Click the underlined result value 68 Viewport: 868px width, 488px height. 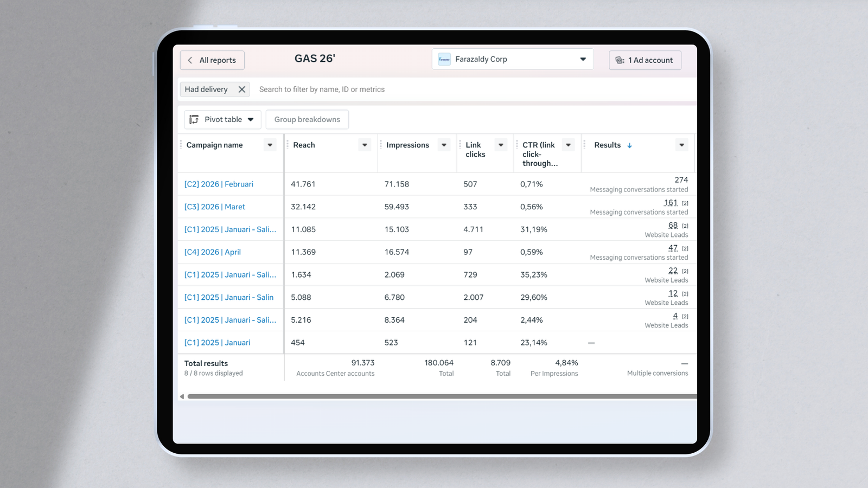click(673, 226)
